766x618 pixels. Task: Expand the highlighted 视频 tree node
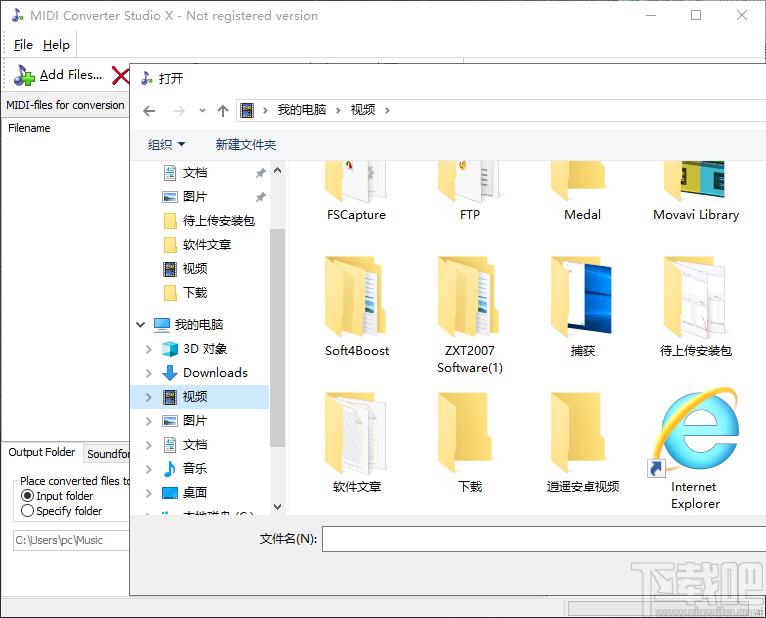tap(149, 397)
